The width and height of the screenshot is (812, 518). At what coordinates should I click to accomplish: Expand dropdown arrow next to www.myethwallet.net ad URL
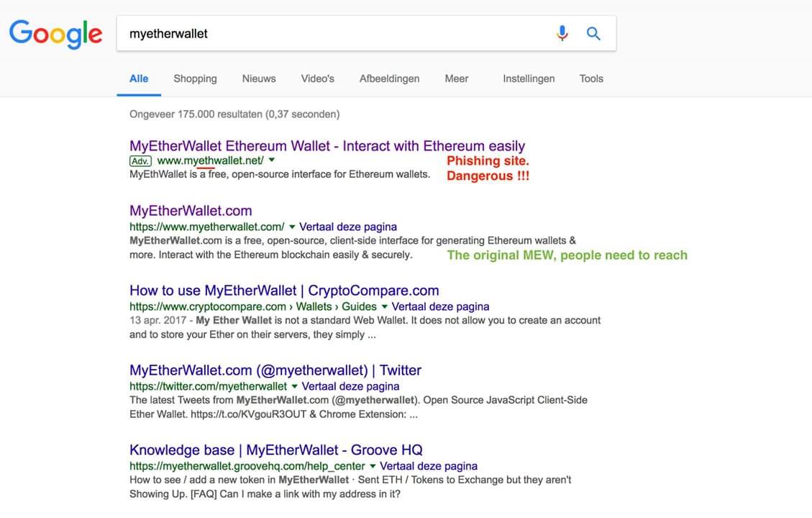click(x=272, y=160)
